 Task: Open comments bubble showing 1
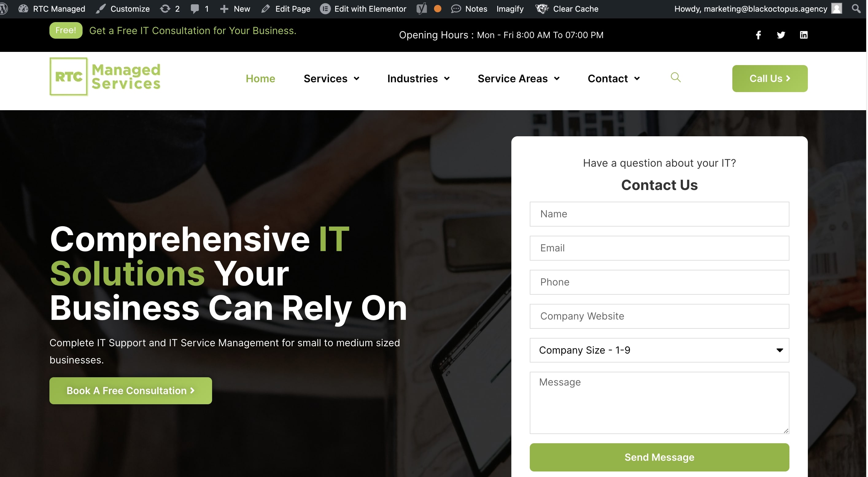click(200, 9)
